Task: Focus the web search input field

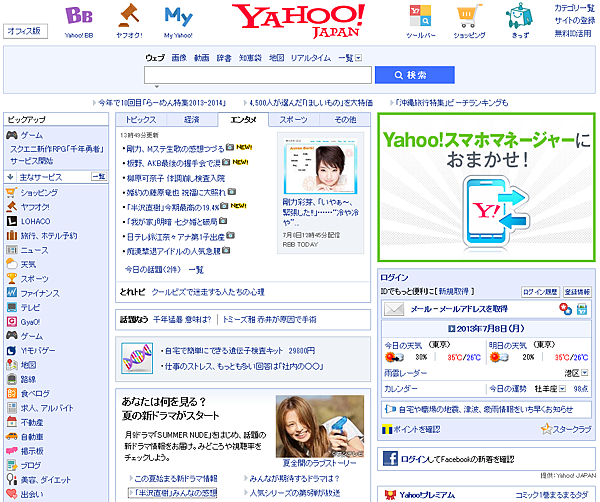Action: coord(258,75)
